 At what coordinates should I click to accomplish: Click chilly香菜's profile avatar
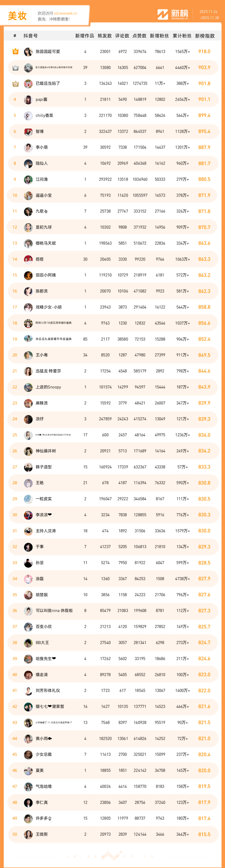click(28, 116)
